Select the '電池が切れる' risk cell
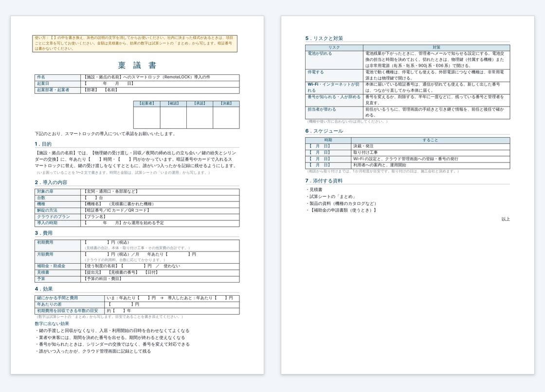 [x=334, y=60]
